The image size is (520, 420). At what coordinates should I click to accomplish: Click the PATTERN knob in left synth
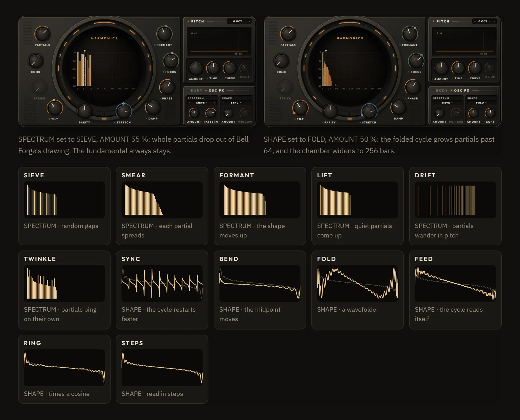(x=211, y=113)
